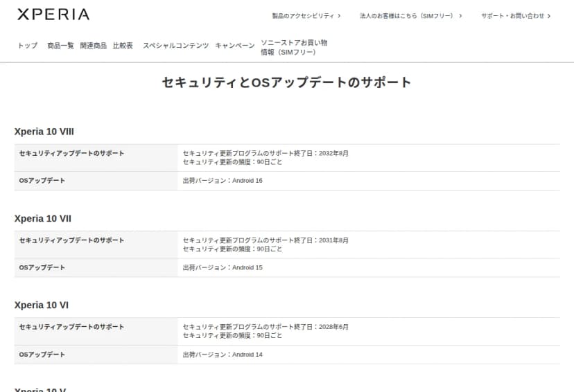Click the 2031年8月 support end date text

tap(333, 240)
